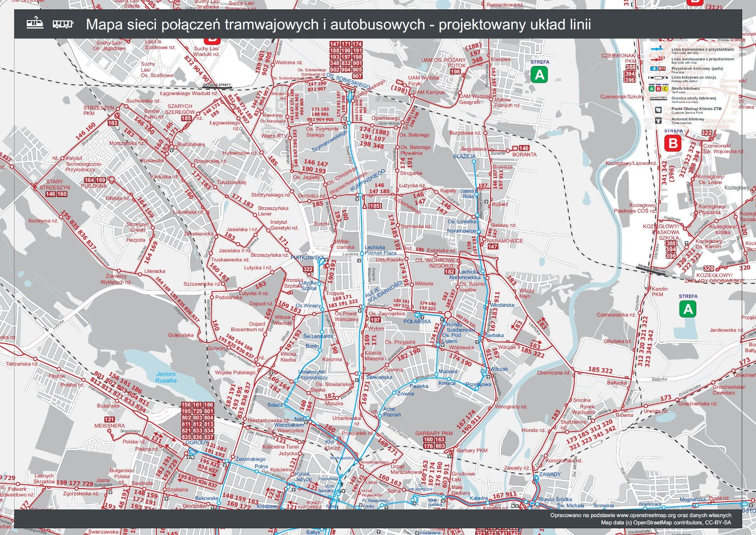Click the tram icon in the header
The height and width of the screenshot is (535, 756).
point(35,24)
